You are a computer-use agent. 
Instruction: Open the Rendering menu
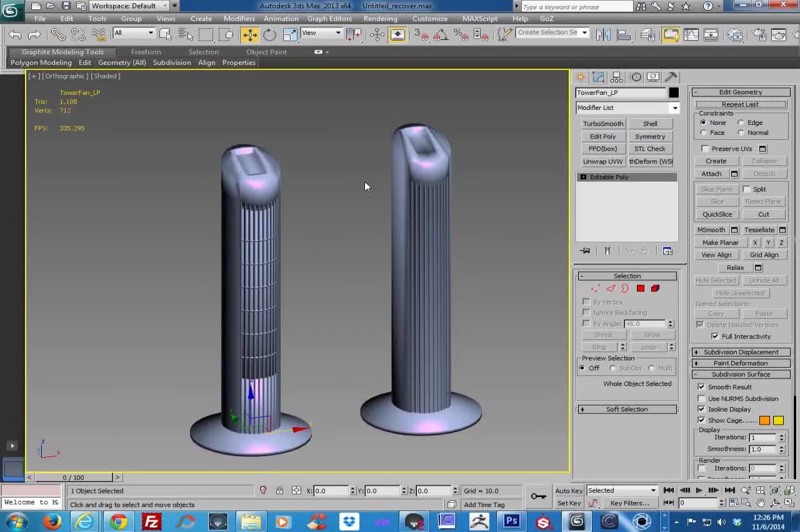380,19
